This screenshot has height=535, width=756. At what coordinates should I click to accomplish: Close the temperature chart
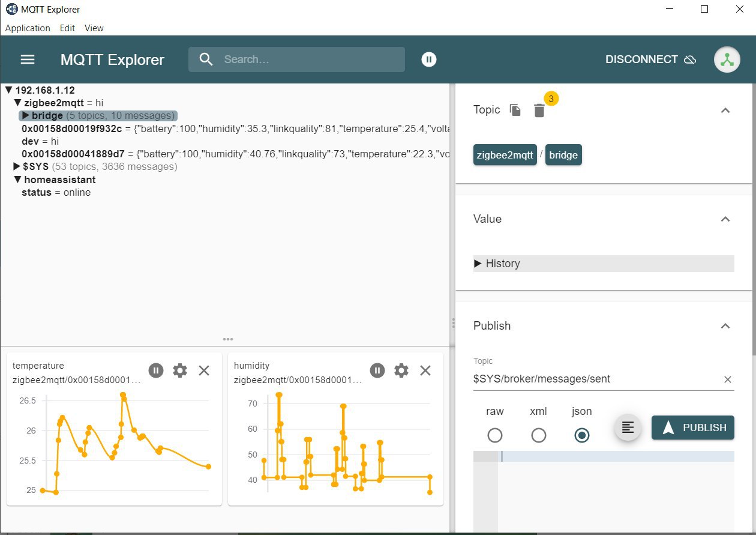coord(204,370)
